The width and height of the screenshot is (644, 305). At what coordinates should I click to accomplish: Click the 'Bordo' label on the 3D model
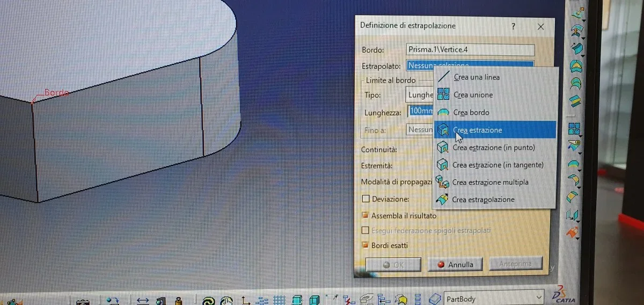point(56,93)
